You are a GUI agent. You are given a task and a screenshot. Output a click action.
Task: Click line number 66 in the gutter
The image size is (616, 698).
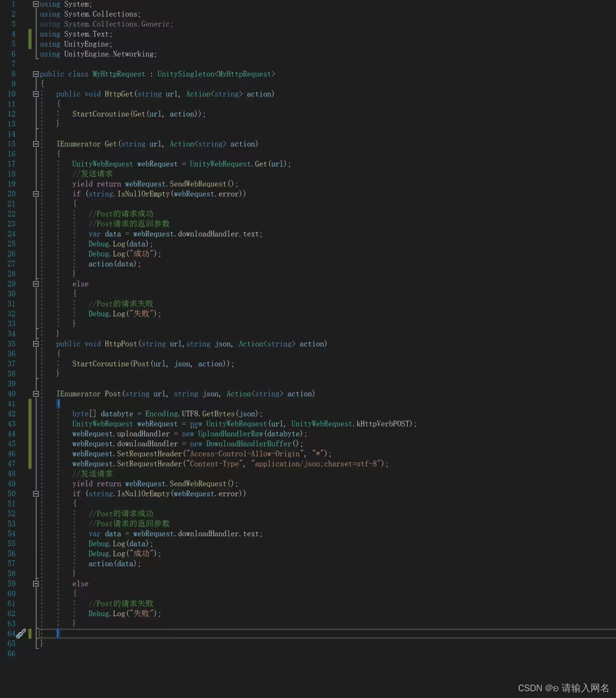coord(12,654)
